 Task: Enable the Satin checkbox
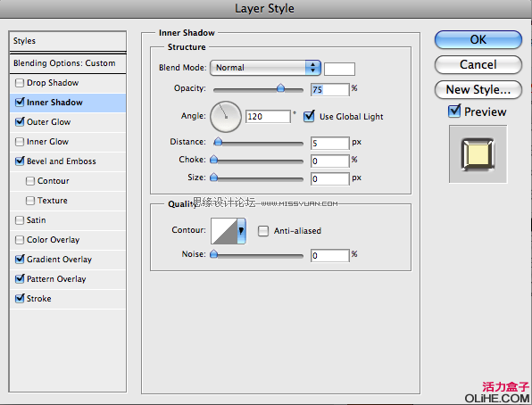[20, 220]
